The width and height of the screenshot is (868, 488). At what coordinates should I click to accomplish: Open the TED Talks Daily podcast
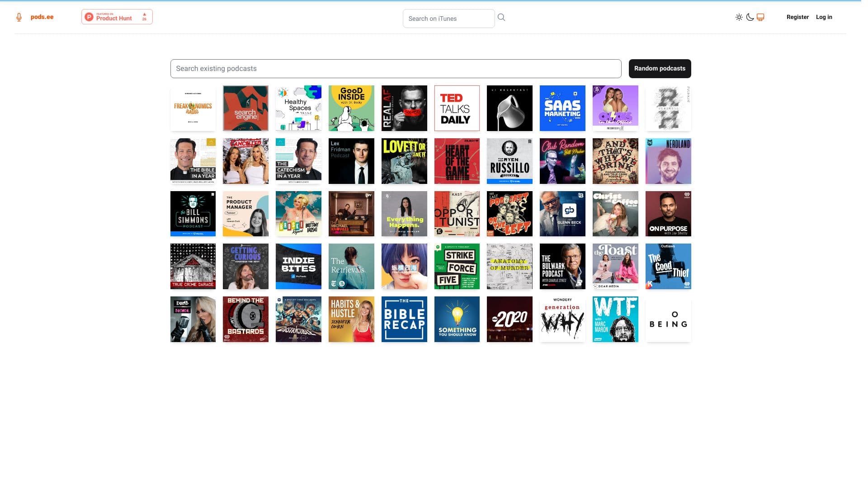click(x=457, y=108)
